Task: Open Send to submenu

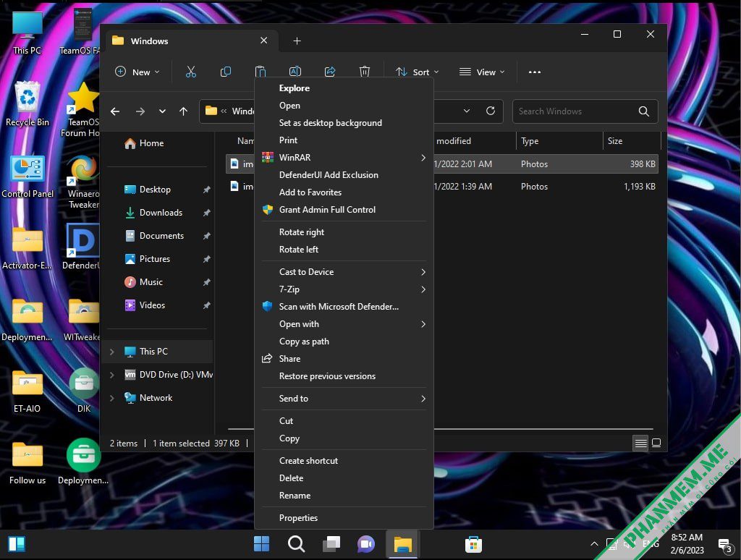Action: click(344, 399)
